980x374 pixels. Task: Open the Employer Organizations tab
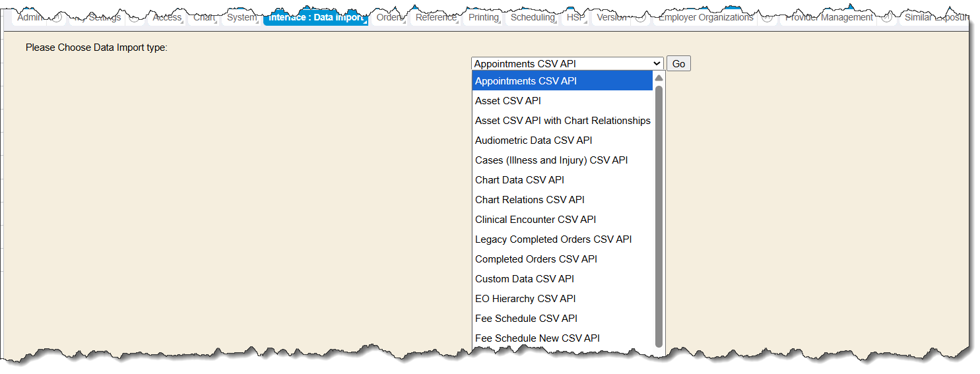point(705,18)
